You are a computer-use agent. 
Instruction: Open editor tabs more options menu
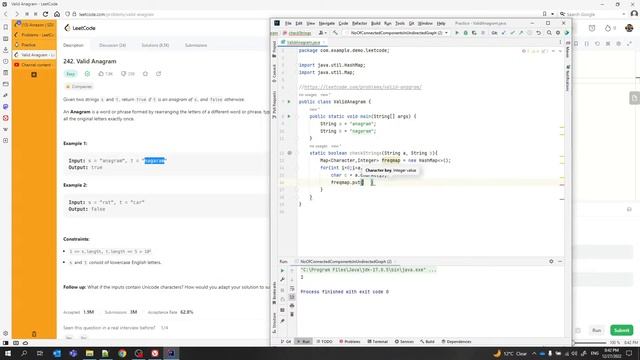pyautogui.click(x=560, y=42)
